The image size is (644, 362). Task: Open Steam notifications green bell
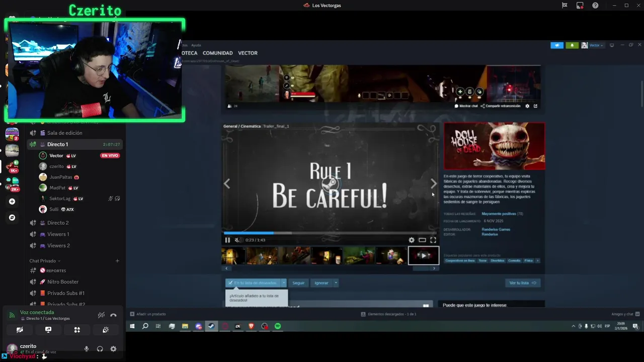click(572, 45)
